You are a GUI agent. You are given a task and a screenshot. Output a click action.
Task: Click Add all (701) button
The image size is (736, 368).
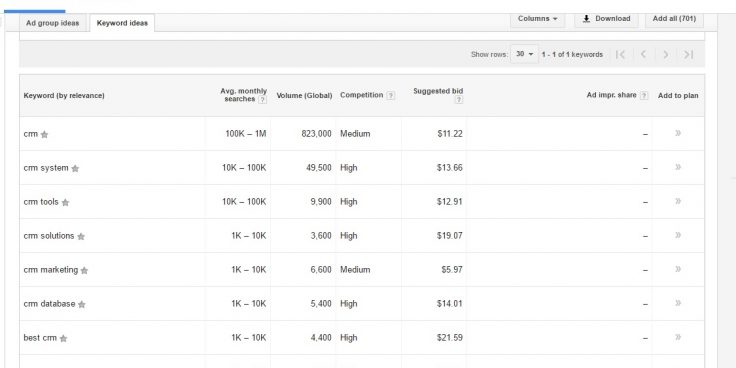click(x=674, y=19)
